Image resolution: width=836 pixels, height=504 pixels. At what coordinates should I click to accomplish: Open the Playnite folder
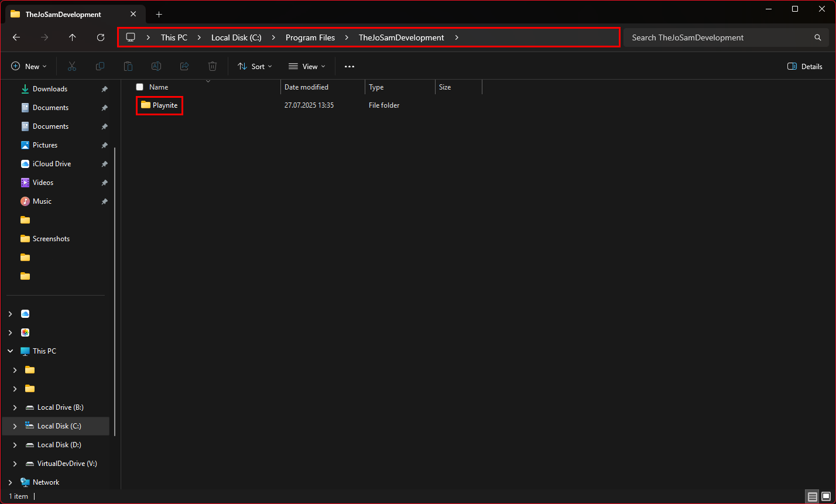(165, 105)
